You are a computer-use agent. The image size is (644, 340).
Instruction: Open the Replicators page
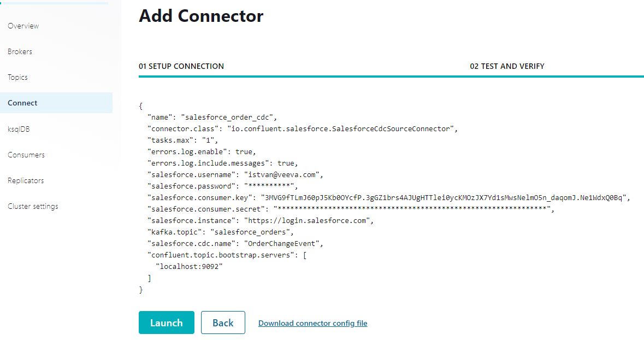pyautogui.click(x=26, y=180)
